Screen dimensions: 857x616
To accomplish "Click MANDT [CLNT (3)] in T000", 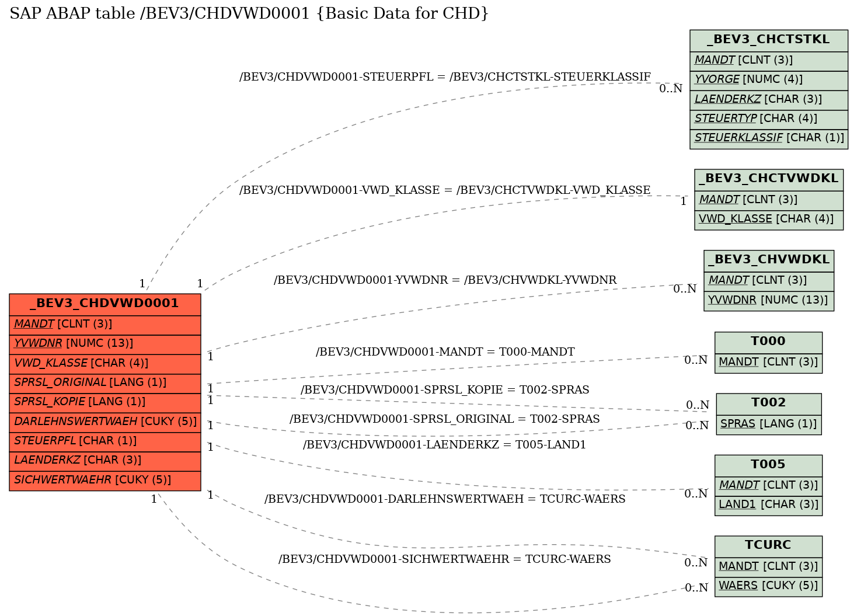I will tap(768, 363).
